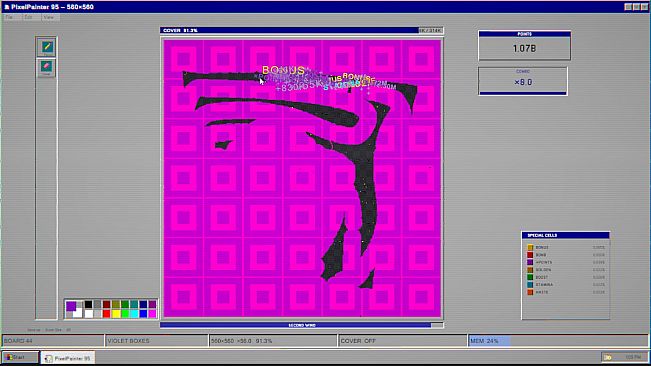Pick the lime green palette swatch

(x=125, y=314)
